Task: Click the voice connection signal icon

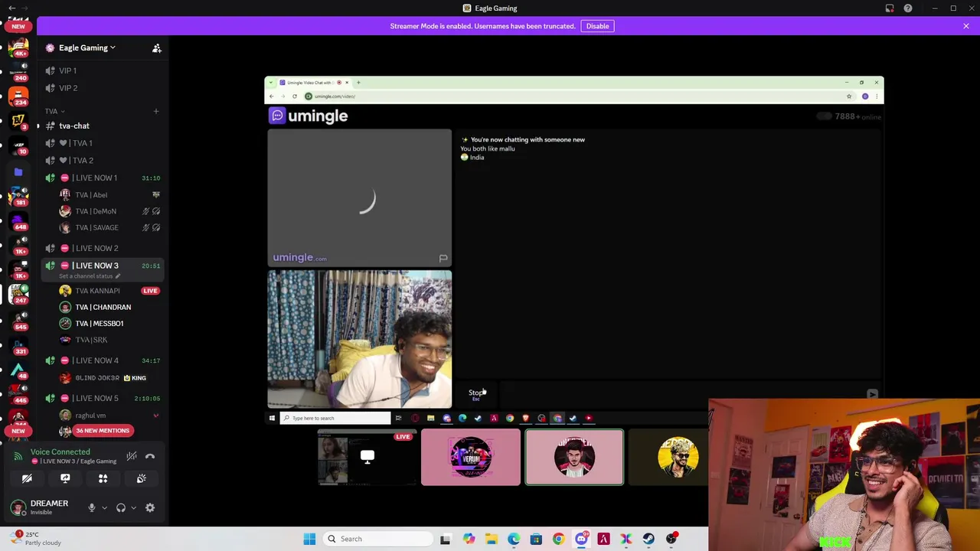Action: click(x=18, y=456)
